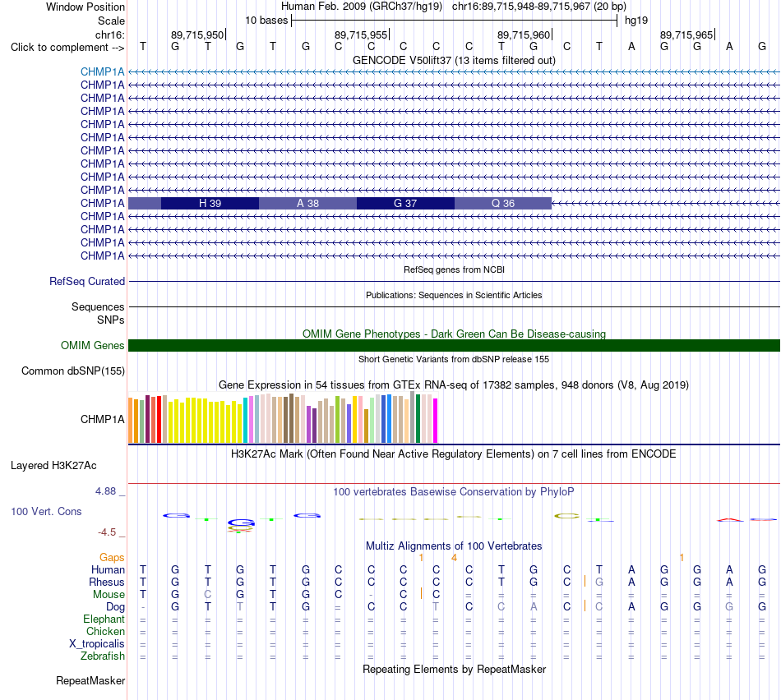Click the orange Gaps label
Viewport: 781px width, 700px height.
click(112, 558)
